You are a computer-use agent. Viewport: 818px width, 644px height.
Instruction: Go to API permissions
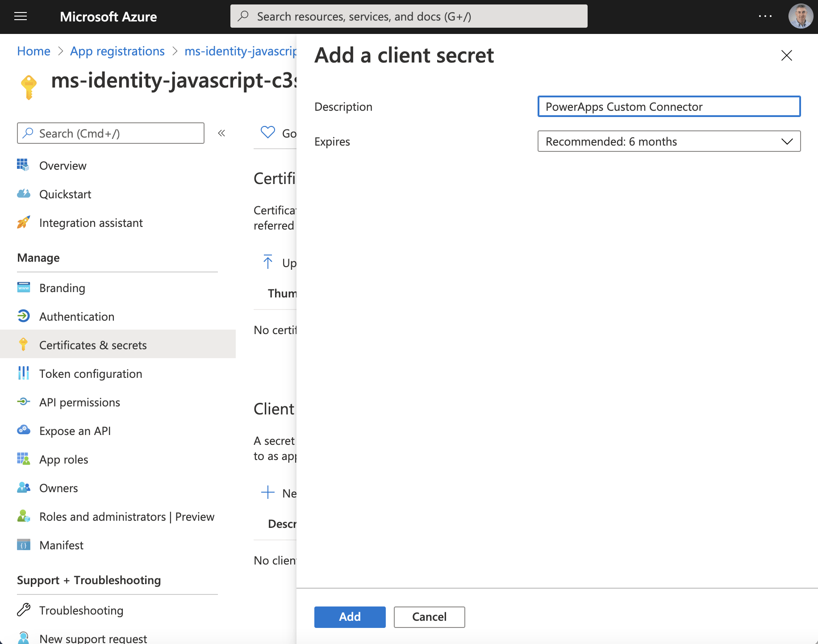point(79,402)
